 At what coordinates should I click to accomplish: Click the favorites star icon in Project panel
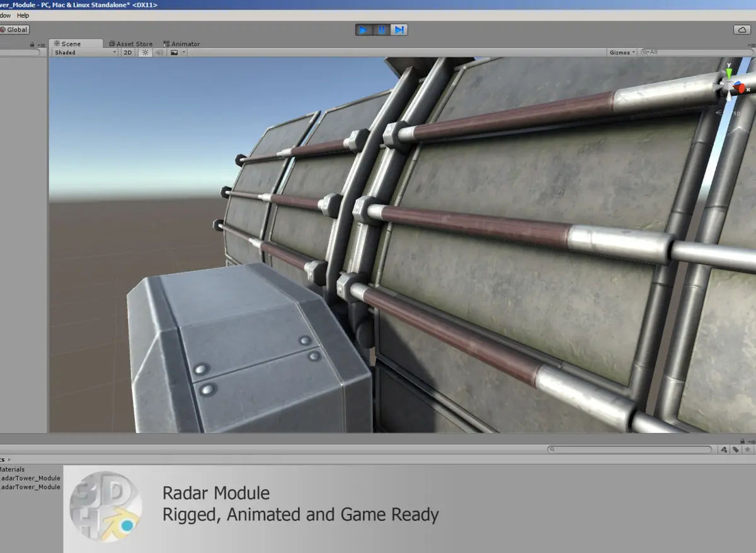tap(747, 450)
